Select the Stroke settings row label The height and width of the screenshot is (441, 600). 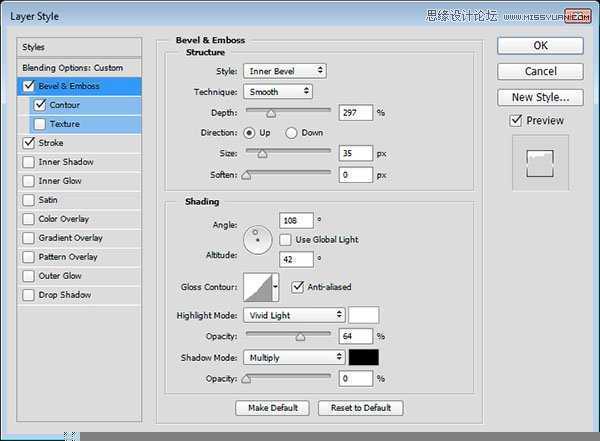[x=51, y=143]
